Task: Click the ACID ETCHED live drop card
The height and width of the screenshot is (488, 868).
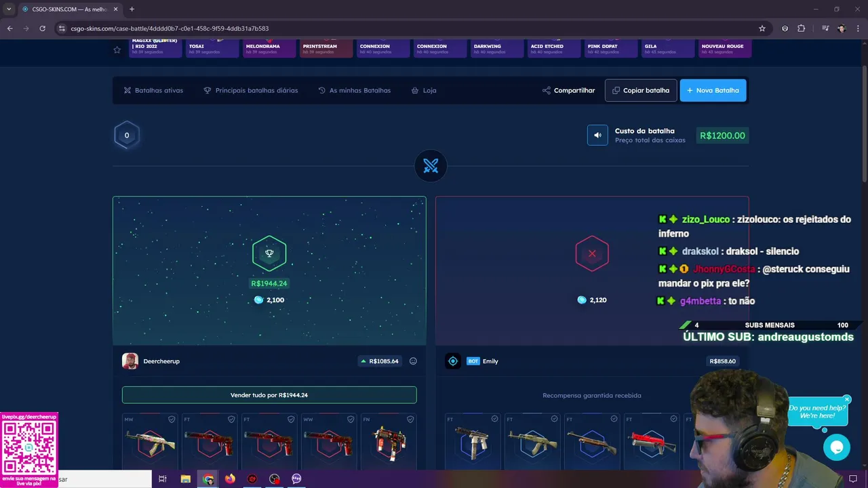Action: click(554, 48)
